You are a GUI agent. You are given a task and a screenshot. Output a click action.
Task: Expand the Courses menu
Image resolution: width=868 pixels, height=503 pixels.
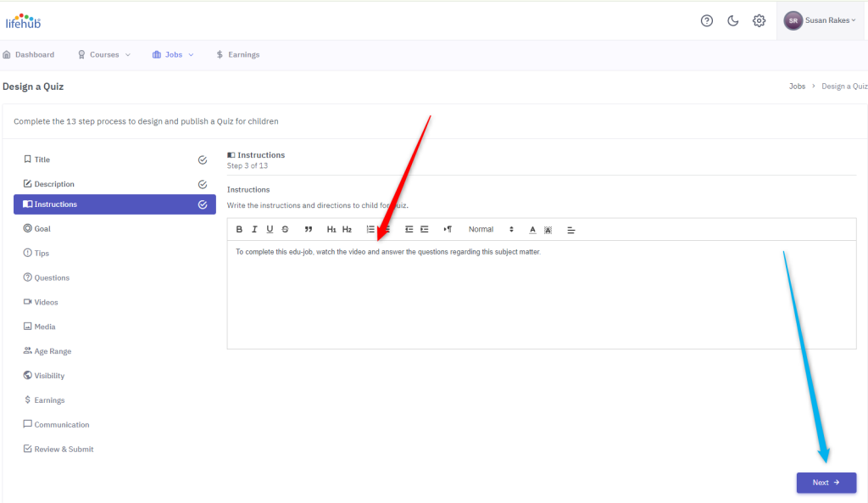[x=104, y=55]
